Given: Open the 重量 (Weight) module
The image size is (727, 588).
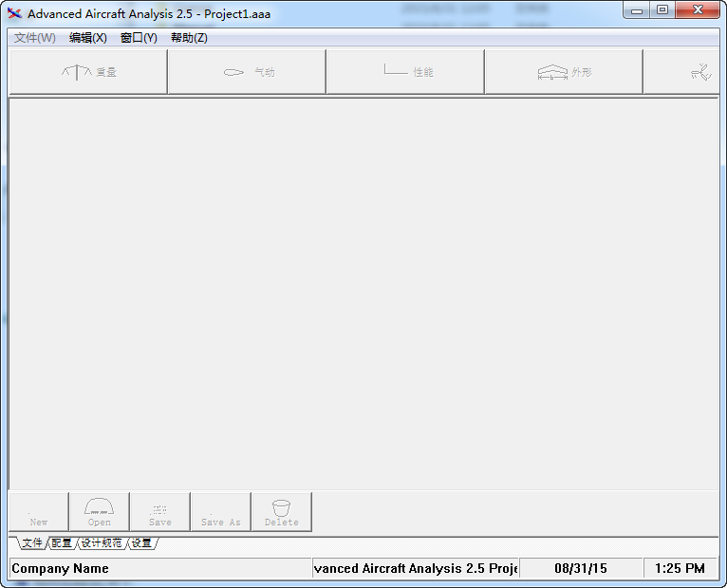Looking at the screenshot, I should [x=88, y=72].
